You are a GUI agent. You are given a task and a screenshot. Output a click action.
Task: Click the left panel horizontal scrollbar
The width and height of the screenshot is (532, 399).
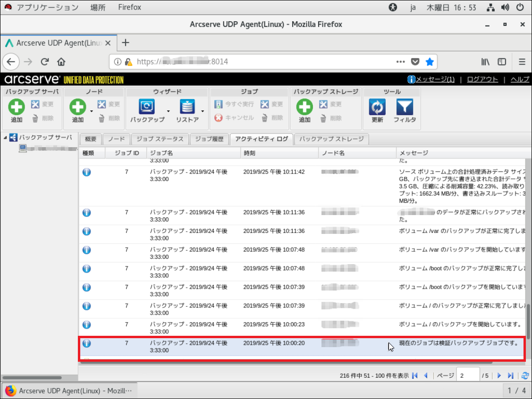(x=32, y=377)
